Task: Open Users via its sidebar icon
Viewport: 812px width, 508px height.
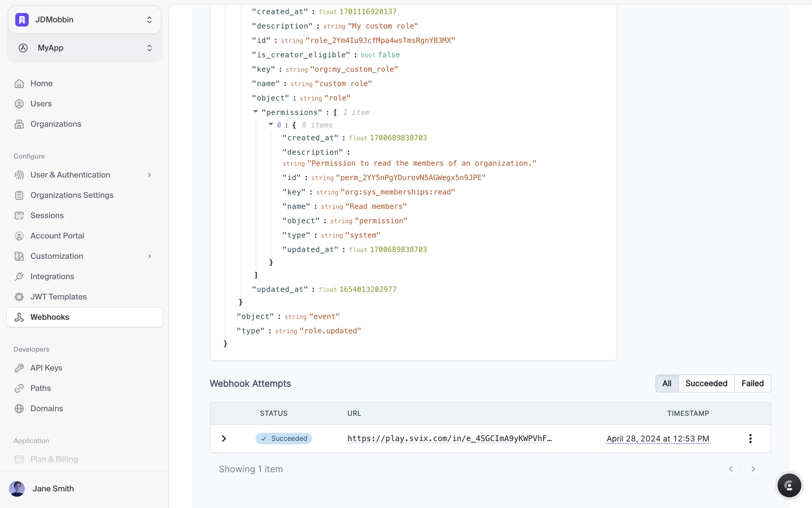Action: 19,104
